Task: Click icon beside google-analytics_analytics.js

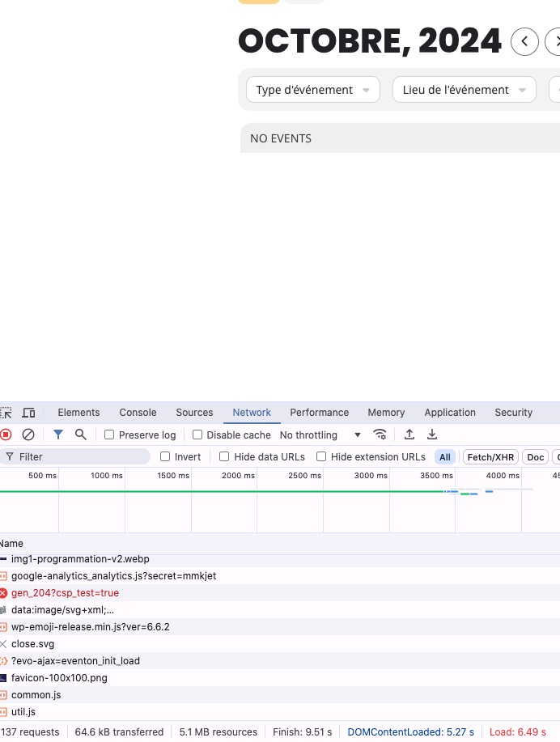Action: pos(4,576)
